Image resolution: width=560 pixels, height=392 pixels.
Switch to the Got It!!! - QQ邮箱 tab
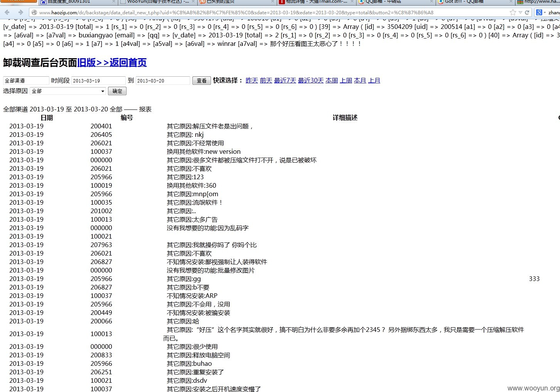pos(475,2)
